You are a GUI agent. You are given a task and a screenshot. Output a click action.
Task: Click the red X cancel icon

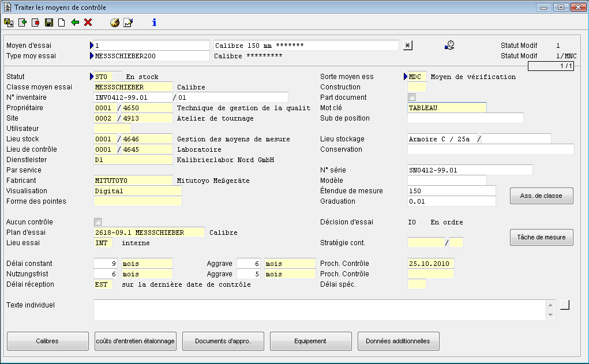[88, 22]
